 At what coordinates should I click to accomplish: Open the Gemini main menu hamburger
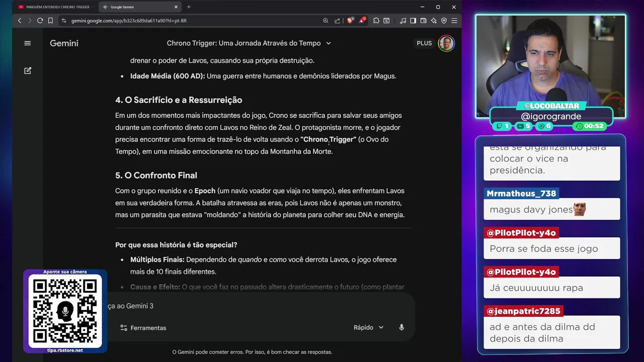pyautogui.click(x=28, y=43)
